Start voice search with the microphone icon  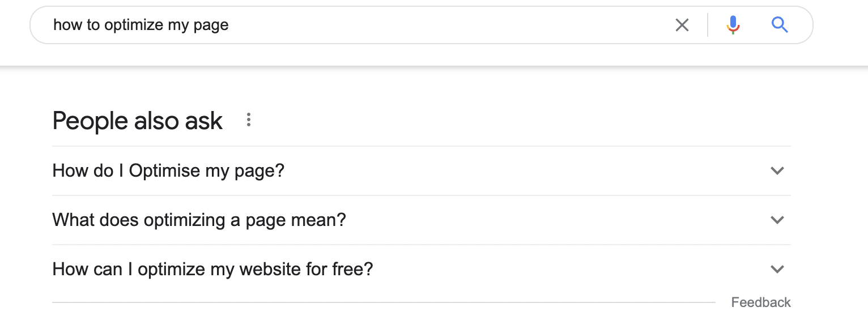click(733, 25)
